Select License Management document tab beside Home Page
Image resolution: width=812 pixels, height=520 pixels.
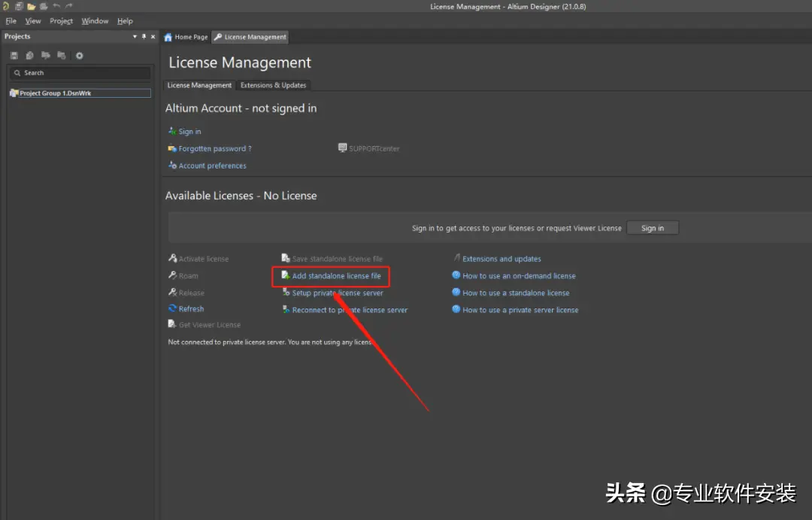pyautogui.click(x=250, y=37)
